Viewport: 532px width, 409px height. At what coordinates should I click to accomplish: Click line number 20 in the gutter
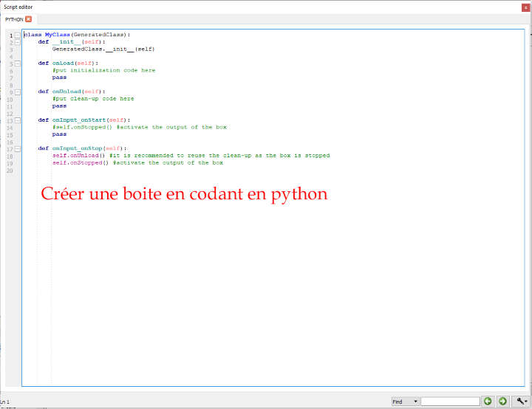pyautogui.click(x=10, y=171)
